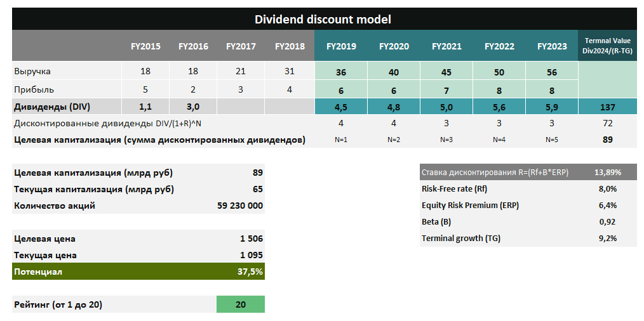Select the discount rate value 13,89%
Image resolution: width=644 pixels, height=321 pixels.
coord(607,172)
